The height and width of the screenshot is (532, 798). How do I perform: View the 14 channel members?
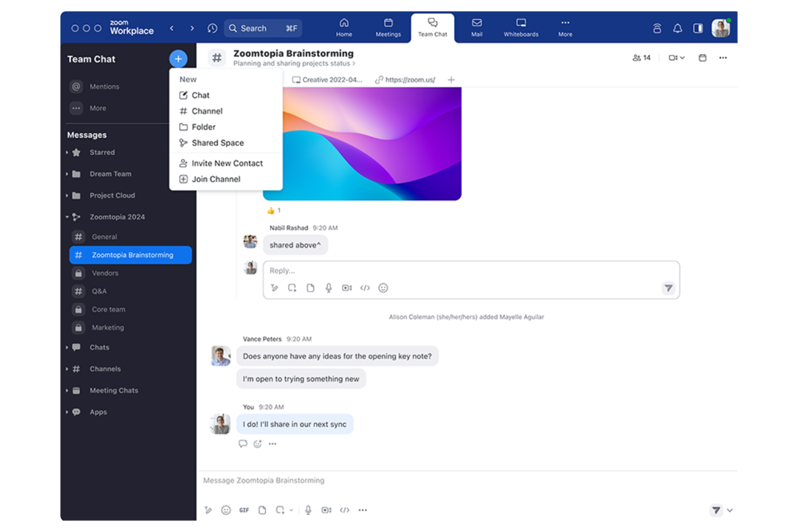point(642,57)
